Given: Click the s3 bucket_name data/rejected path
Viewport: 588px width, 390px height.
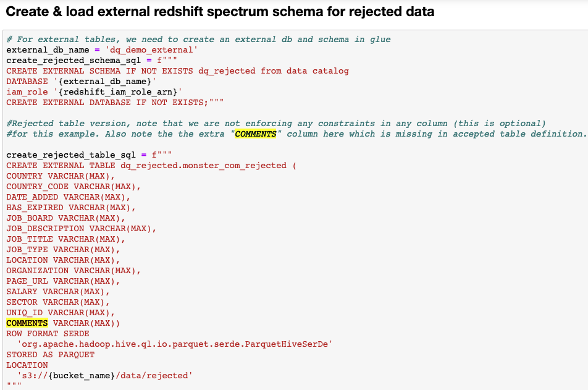Looking at the screenshot, I should click(104, 376).
